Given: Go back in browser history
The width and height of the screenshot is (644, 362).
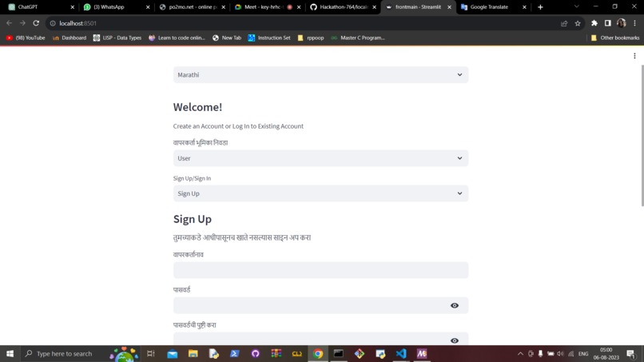Looking at the screenshot, I should 9,23.
